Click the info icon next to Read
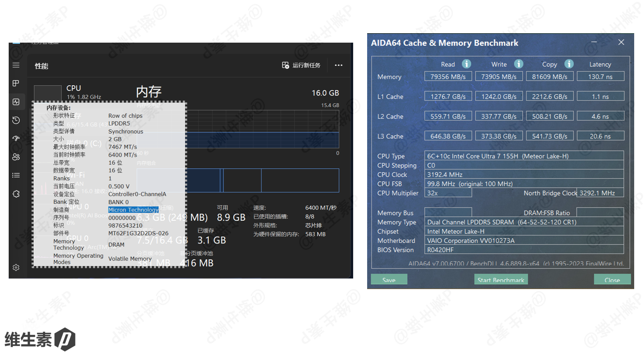Viewport: 644px width, 357px height. [466, 64]
